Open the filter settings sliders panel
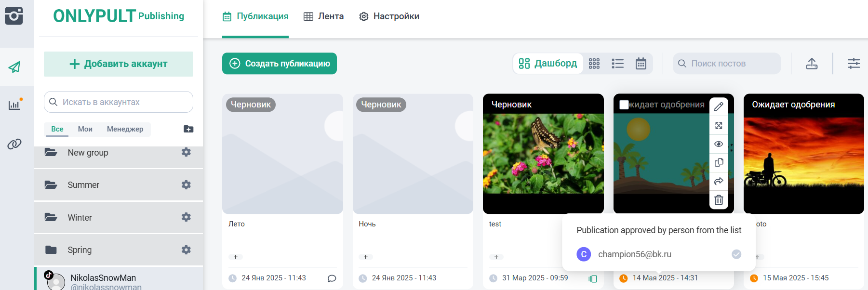The height and width of the screenshot is (290, 868). (x=854, y=64)
